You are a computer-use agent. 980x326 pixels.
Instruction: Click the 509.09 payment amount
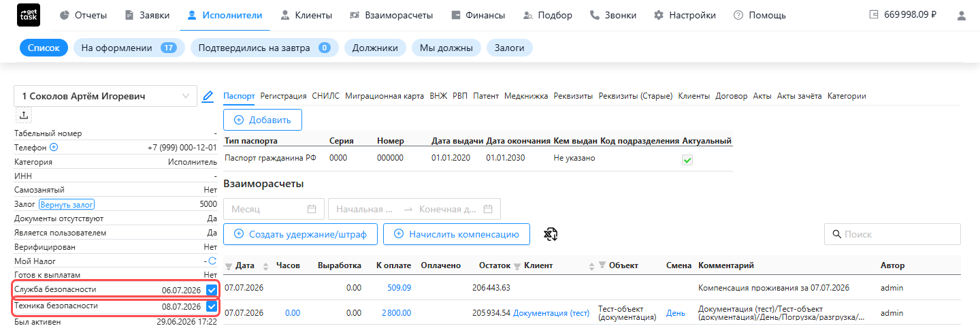coord(399,288)
